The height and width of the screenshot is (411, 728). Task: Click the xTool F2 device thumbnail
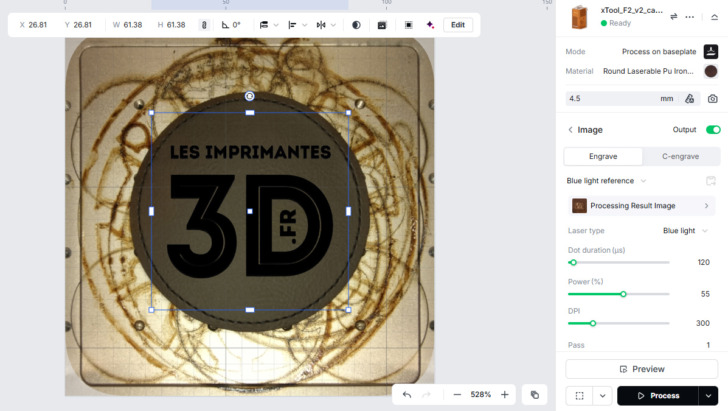tap(579, 17)
